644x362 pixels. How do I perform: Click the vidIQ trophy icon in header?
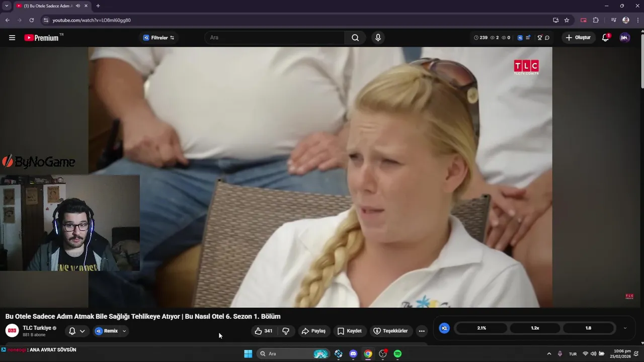(540, 38)
